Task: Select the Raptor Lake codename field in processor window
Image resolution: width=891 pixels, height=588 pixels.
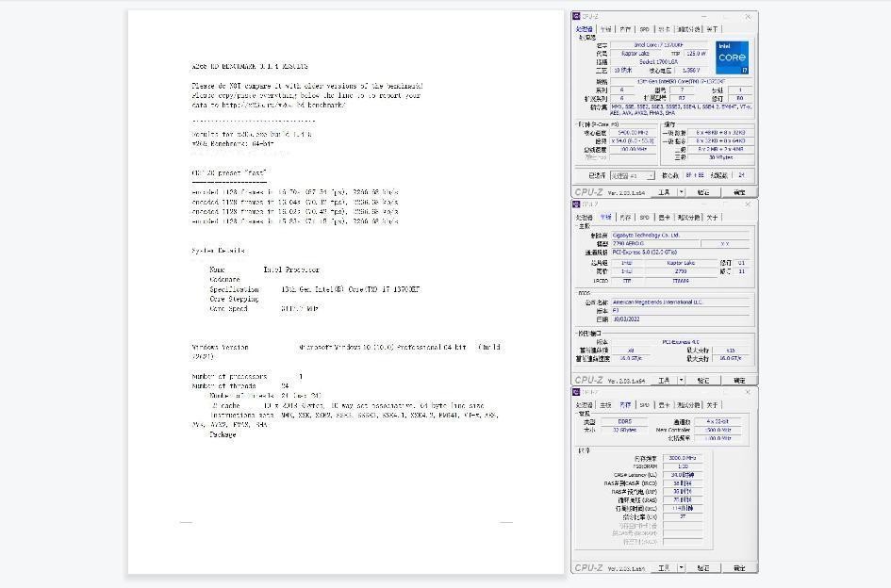Action: [x=635, y=54]
